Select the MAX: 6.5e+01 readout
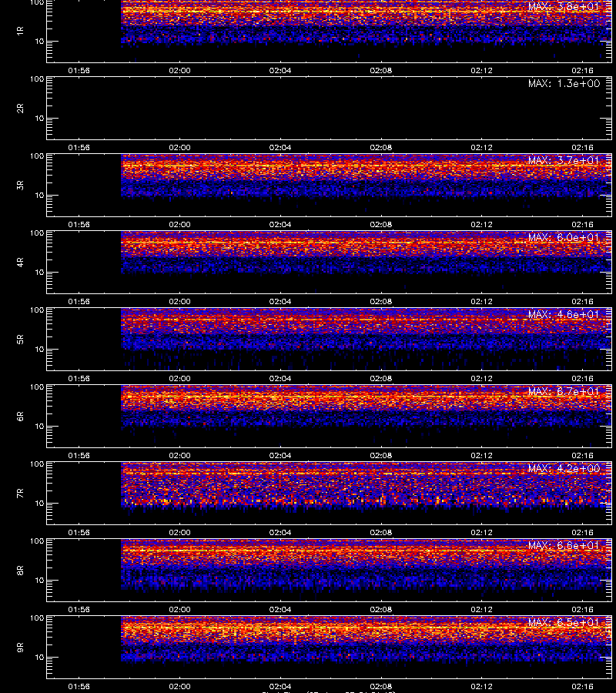The height and width of the screenshot is (693, 616). point(564,622)
